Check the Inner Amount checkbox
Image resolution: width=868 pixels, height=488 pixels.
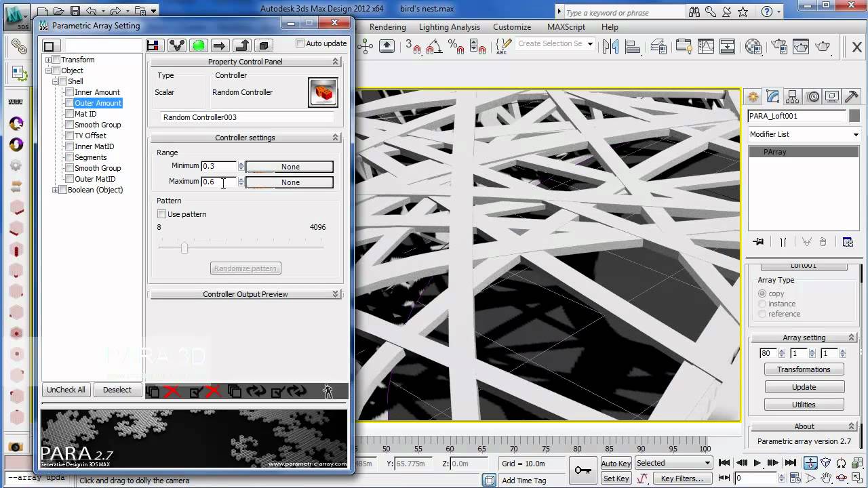tap(69, 92)
